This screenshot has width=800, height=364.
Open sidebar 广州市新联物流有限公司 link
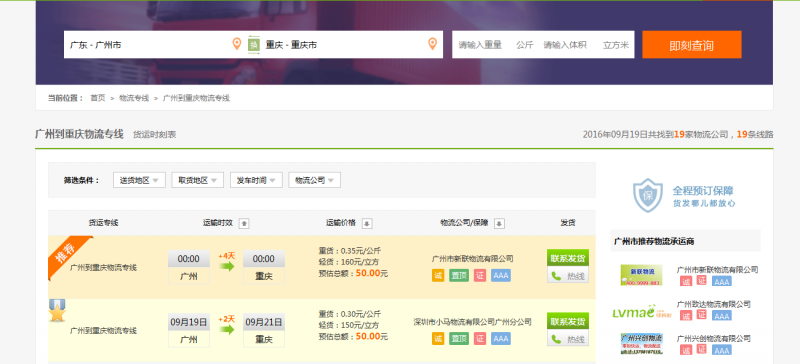click(717, 270)
